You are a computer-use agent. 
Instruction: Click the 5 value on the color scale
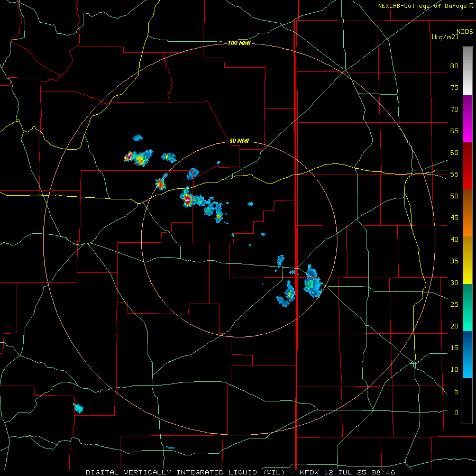[456, 391]
